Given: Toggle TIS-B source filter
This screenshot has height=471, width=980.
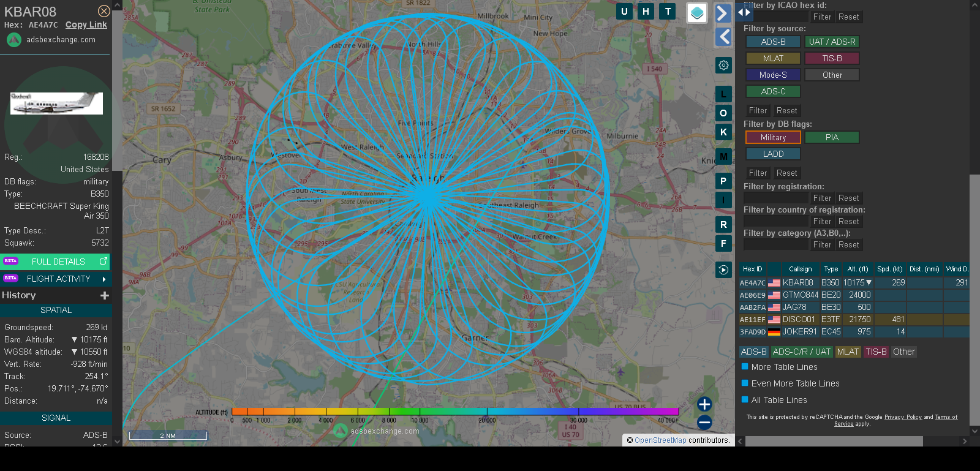Looking at the screenshot, I should [832, 58].
